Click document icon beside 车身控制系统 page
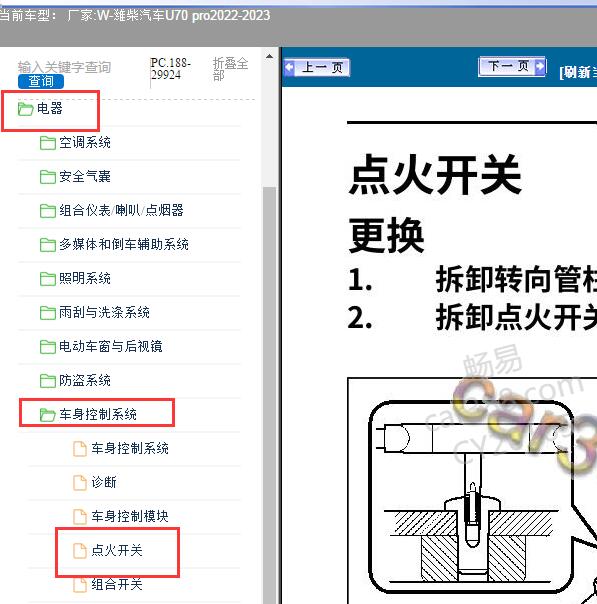 pyautogui.click(x=80, y=448)
